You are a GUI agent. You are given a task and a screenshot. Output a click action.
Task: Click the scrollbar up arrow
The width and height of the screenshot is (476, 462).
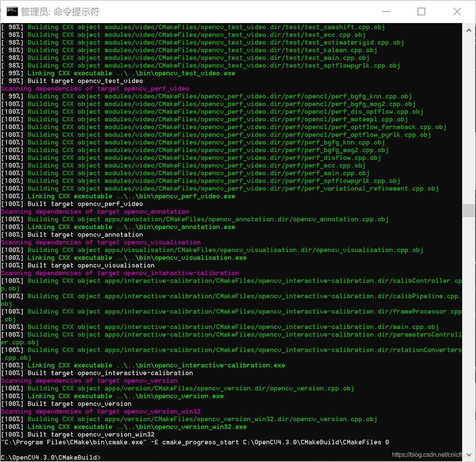[x=469, y=30]
